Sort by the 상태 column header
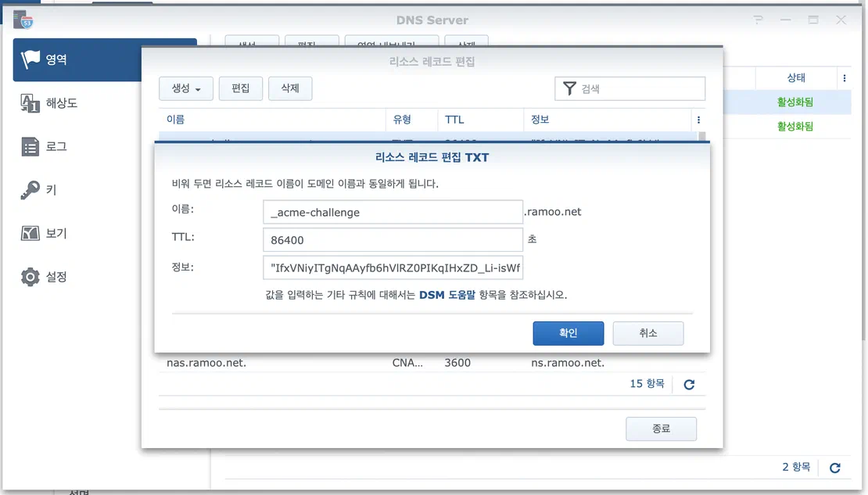The image size is (868, 495). (796, 78)
